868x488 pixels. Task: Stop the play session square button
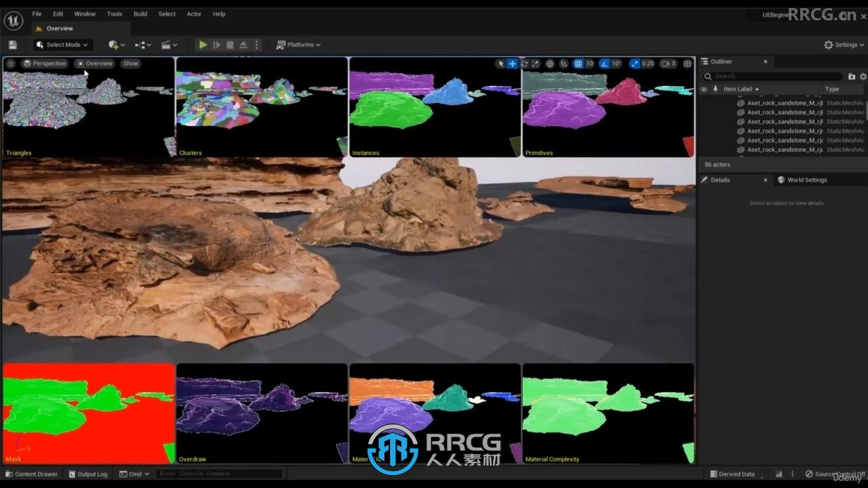(230, 45)
